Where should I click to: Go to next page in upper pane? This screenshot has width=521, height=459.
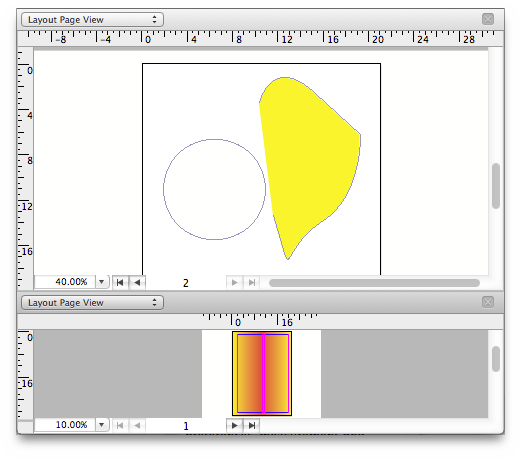235,283
